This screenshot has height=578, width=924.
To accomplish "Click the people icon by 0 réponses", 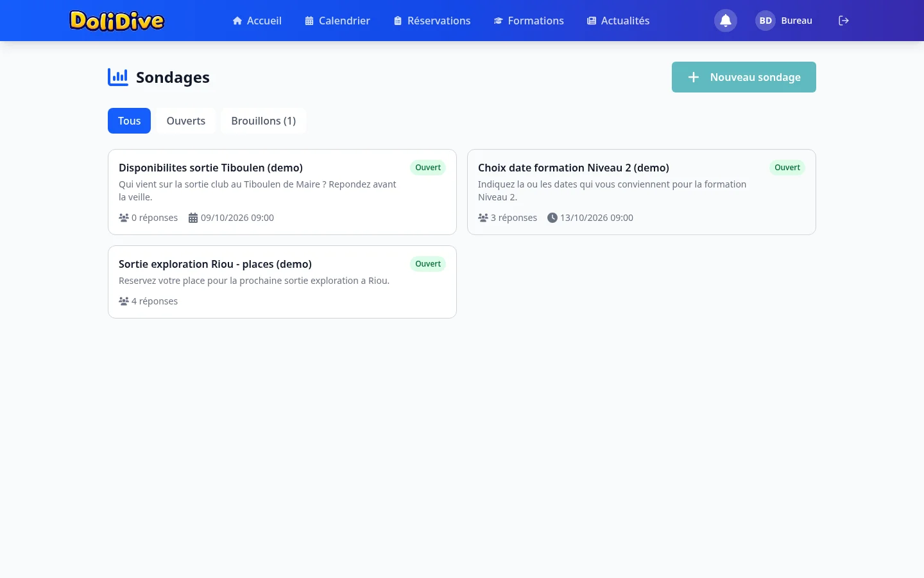I will coord(124,218).
